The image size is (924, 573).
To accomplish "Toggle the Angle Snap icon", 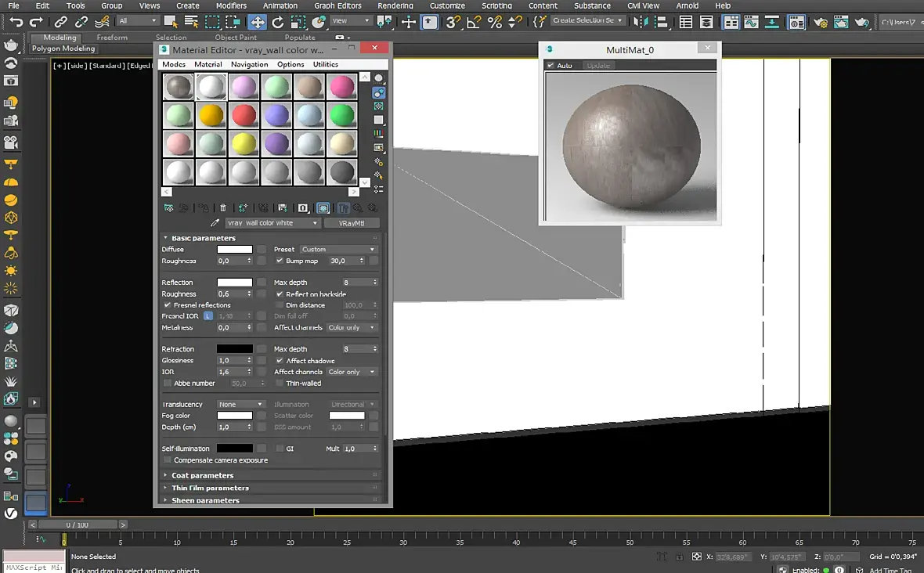I will tap(474, 22).
